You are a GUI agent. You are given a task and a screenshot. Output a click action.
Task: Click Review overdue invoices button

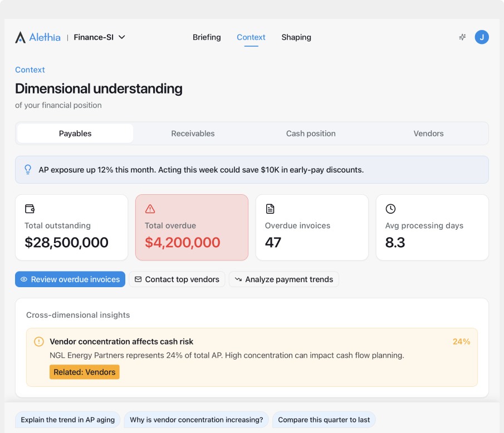[x=70, y=279]
